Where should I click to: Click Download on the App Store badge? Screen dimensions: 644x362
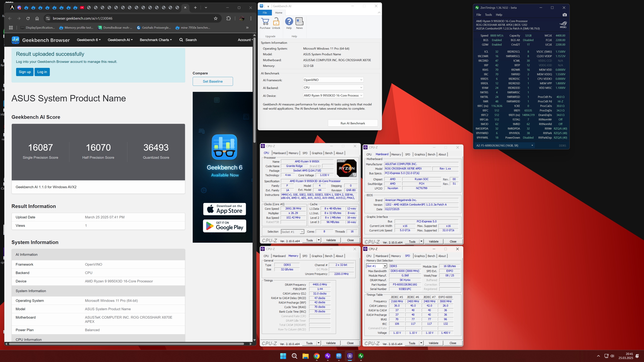point(225,209)
